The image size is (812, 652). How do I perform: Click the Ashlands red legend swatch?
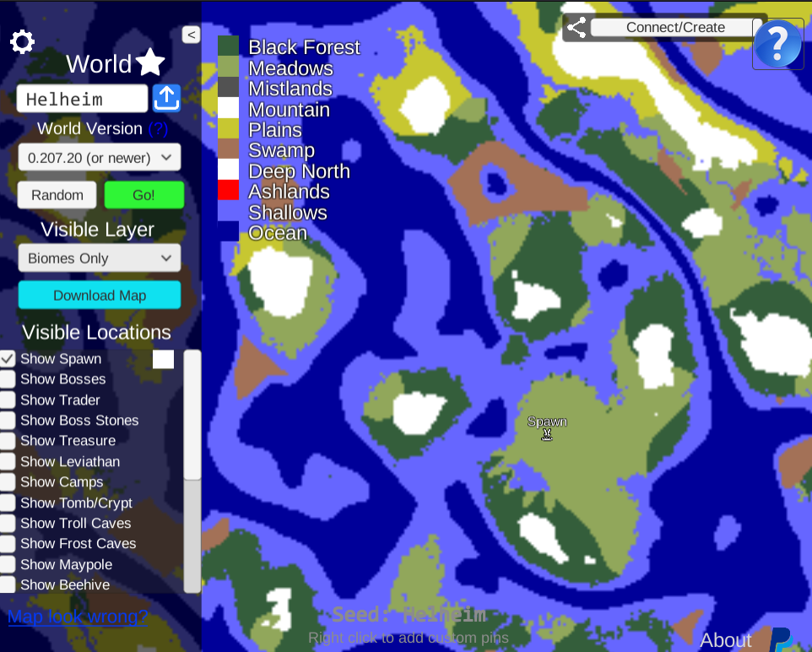pos(228,190)
